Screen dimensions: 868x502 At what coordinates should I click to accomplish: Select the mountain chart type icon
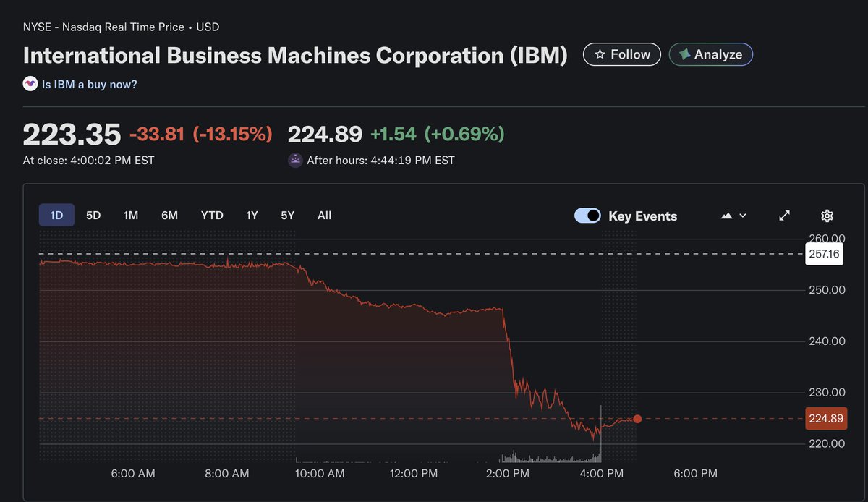(726, 215)
